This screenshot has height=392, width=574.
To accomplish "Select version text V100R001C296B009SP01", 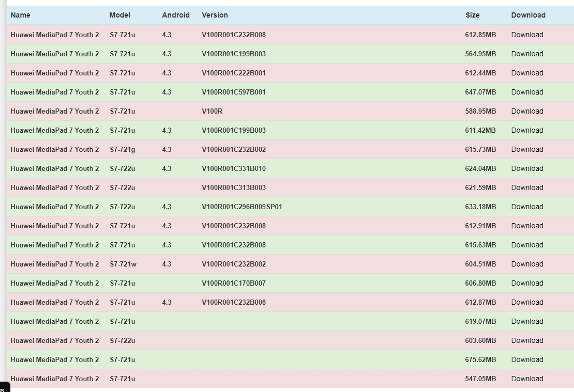I will (x=242, y=207).
